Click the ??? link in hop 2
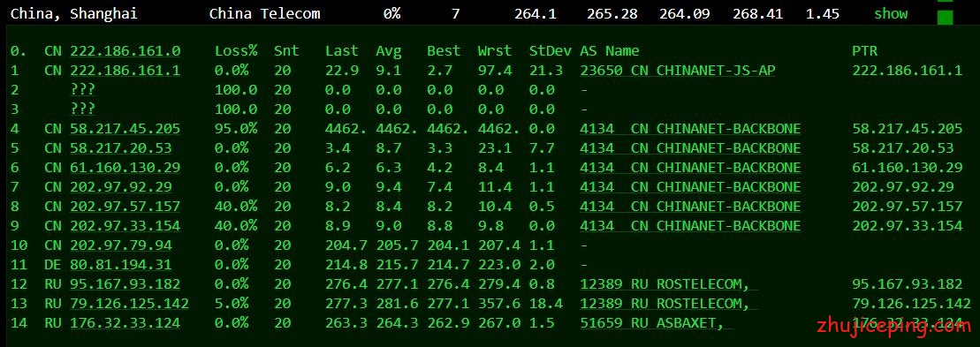Image resolution: width=980 pixels, height=347 pixels. [82, 90]
